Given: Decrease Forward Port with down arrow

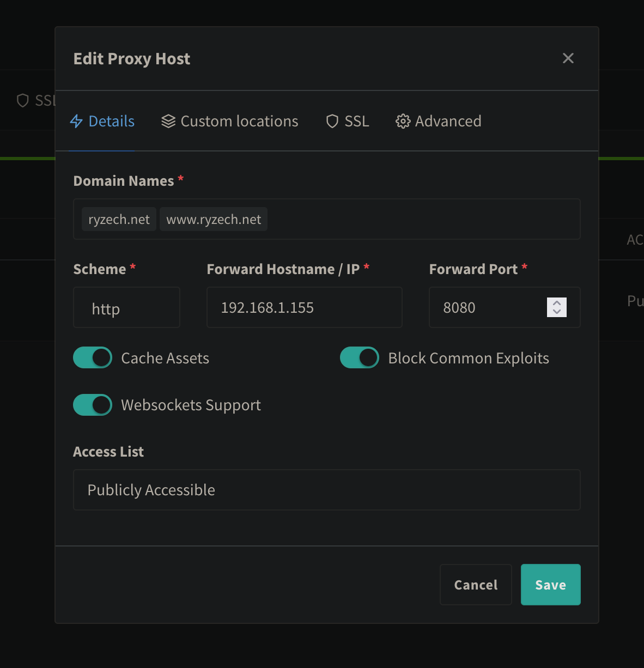Looking at the screenshot, I should 557,312.
